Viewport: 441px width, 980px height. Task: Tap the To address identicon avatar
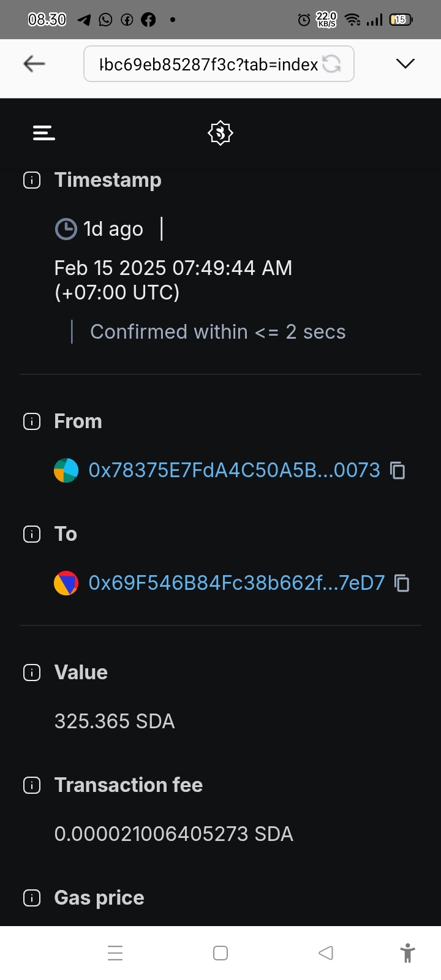coord(66,583)
